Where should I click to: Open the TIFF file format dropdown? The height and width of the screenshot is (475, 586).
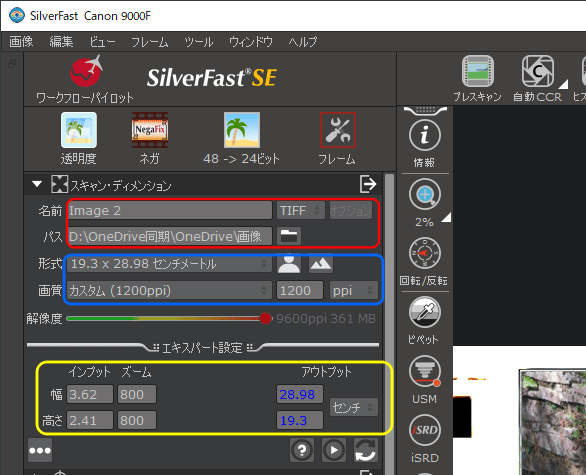pyautogui.click(x=300, y=210)
